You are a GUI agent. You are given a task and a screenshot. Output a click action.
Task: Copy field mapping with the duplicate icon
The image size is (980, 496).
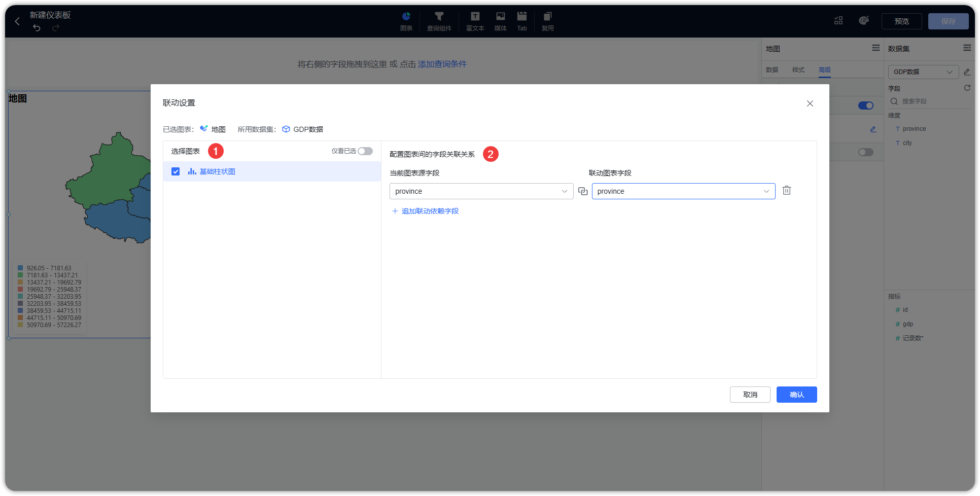[x=582, y=191]
